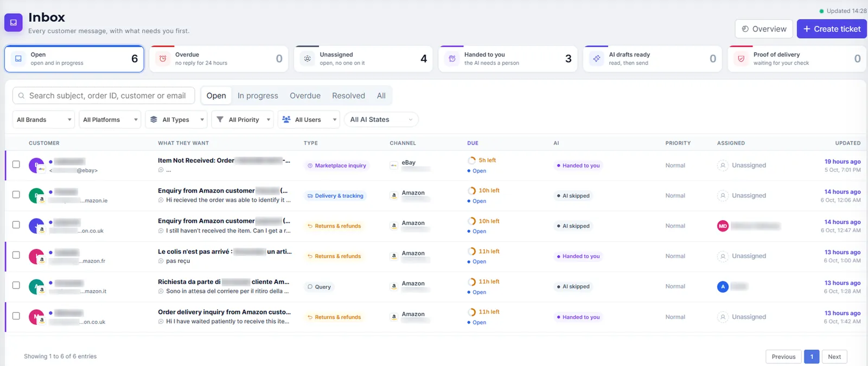The height and width of the screenshot is (366, 868).
Task: Expand the All Priority filter
Action: pos(242,119)
